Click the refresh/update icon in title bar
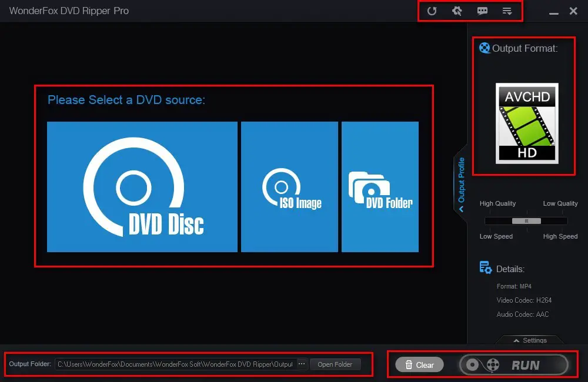 (x=432, y=11)
